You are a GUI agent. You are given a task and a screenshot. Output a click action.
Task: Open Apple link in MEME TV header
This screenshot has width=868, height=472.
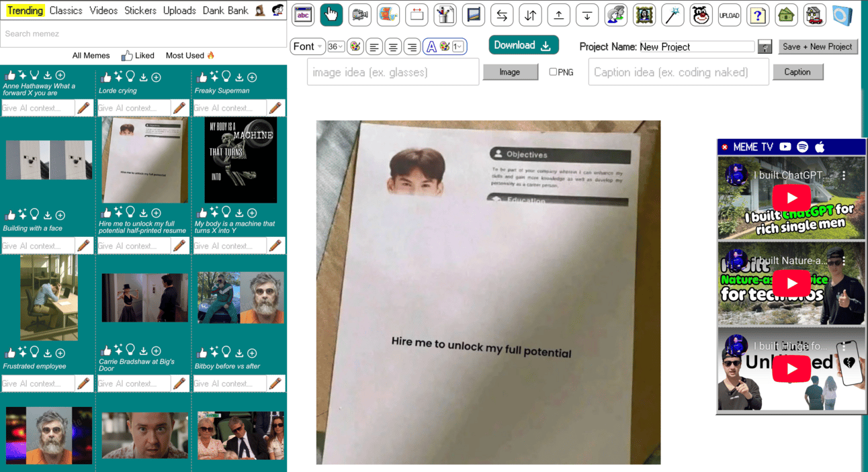click(819, 147)
